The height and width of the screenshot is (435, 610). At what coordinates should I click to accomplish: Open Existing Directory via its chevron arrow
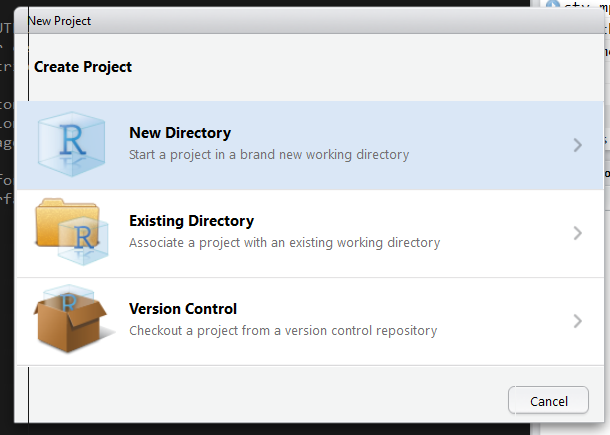[578, 233]
